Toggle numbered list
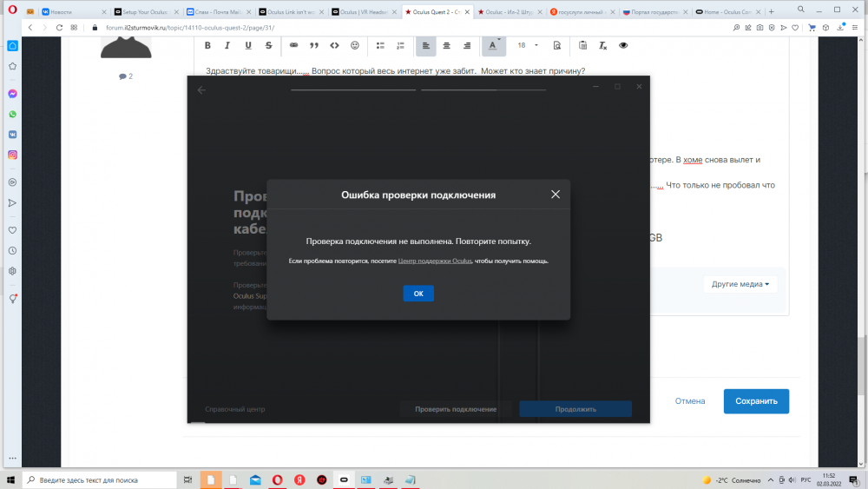The width and height of the screenshot is (868, 489). coord(401,45)
